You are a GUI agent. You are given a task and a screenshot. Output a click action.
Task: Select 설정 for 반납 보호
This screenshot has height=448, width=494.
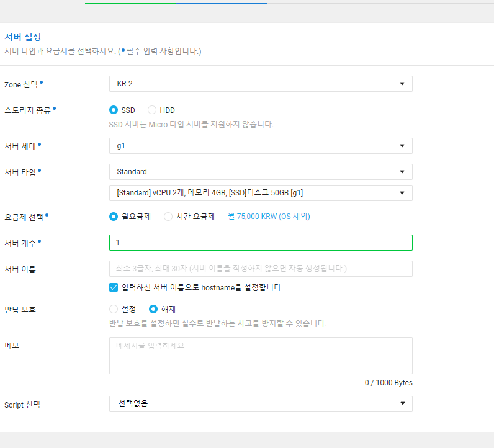(114, 309)
